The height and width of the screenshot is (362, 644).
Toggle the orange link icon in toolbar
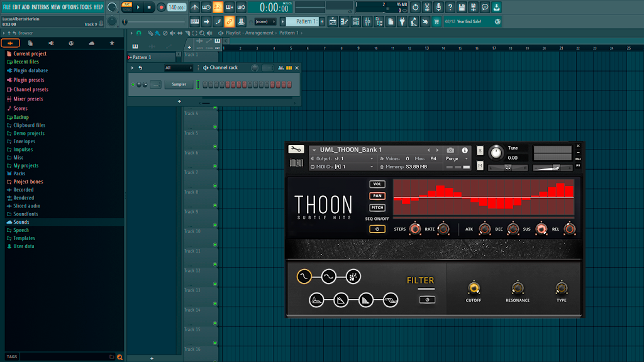[x=229, y=22]
